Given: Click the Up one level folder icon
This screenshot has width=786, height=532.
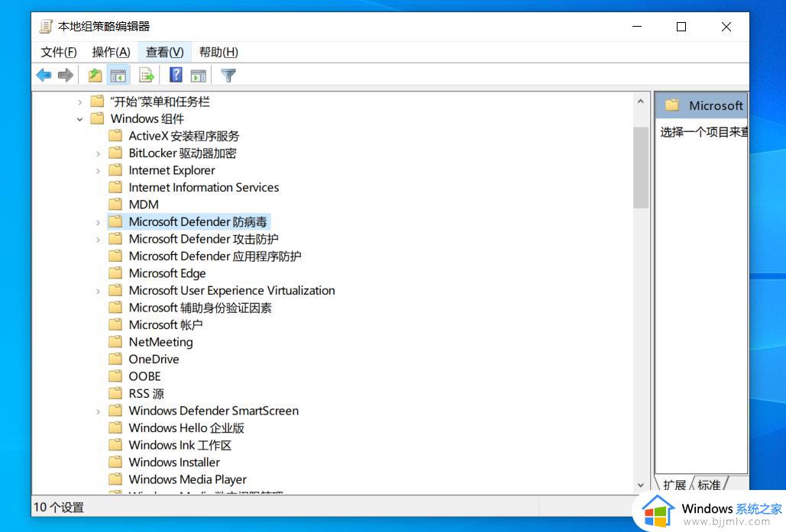Looking at the screenshot, I should 95,76.
